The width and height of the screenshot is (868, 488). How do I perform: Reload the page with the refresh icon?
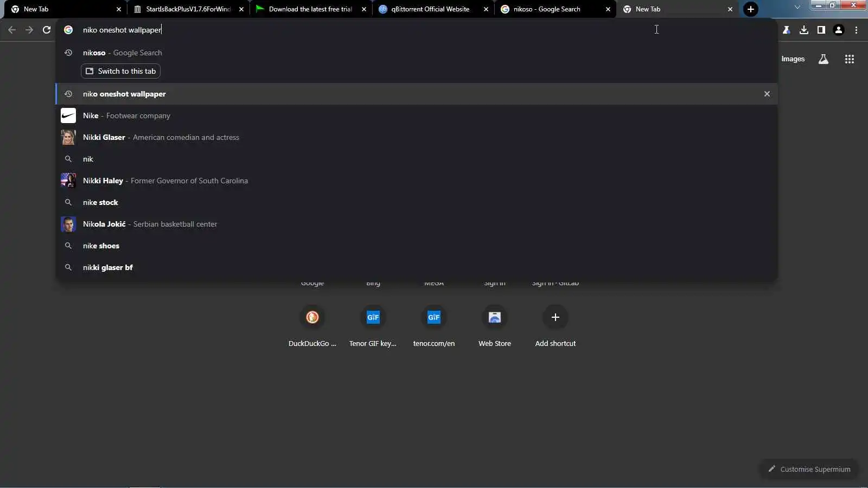coord(47,30)
